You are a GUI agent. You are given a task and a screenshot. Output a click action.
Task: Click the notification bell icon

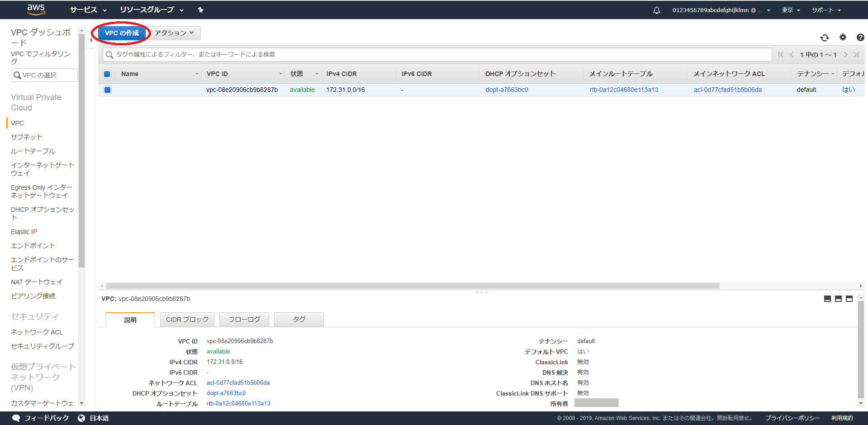(656, 10)
